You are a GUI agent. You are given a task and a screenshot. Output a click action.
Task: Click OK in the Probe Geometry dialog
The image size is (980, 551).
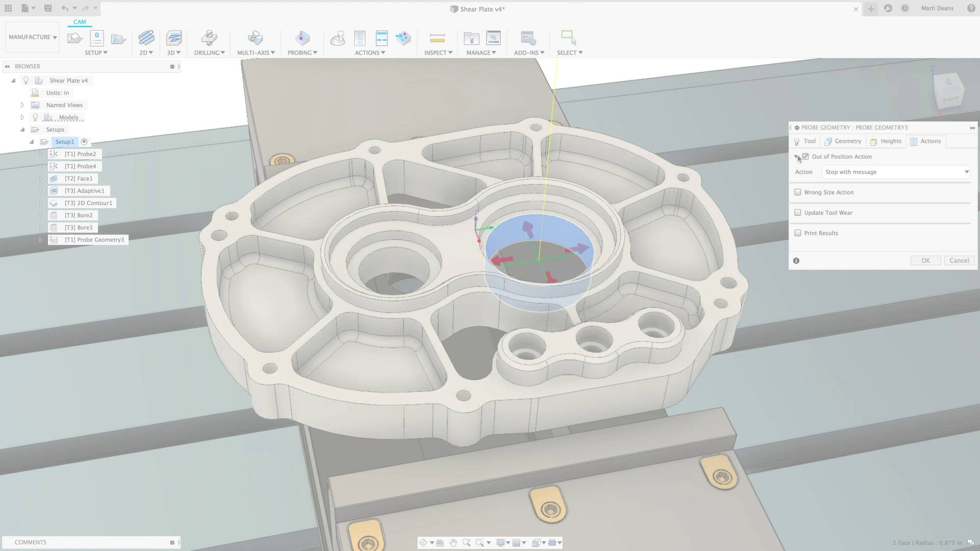pos(925,260)
